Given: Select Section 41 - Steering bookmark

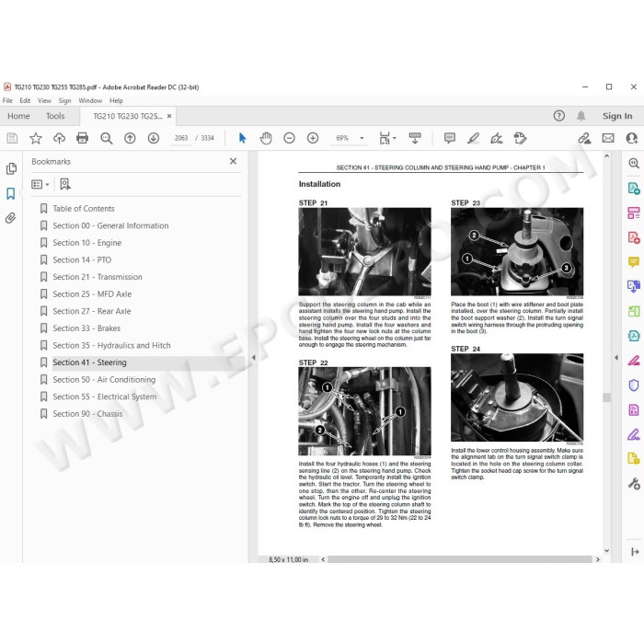Looking at the screenshot, I should point(89,362).
